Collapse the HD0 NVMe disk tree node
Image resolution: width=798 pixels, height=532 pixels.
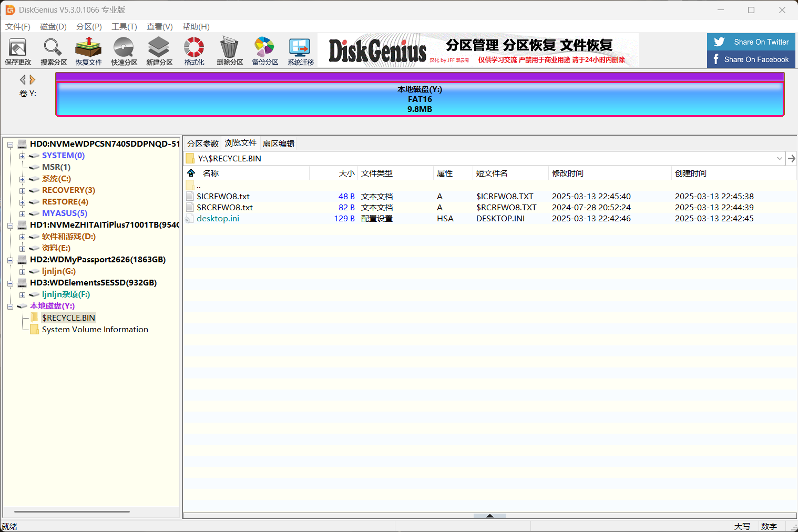coord(10,145)
